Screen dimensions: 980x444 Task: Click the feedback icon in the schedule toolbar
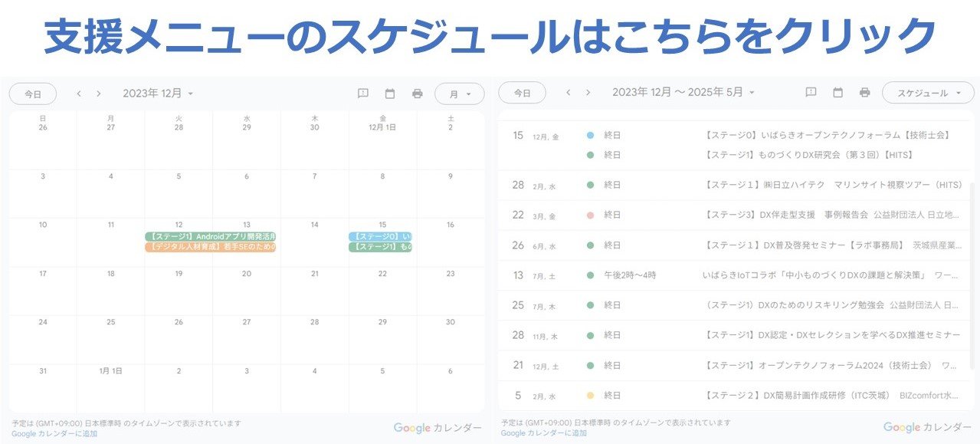pyautogui.click(x=811, y=93)
